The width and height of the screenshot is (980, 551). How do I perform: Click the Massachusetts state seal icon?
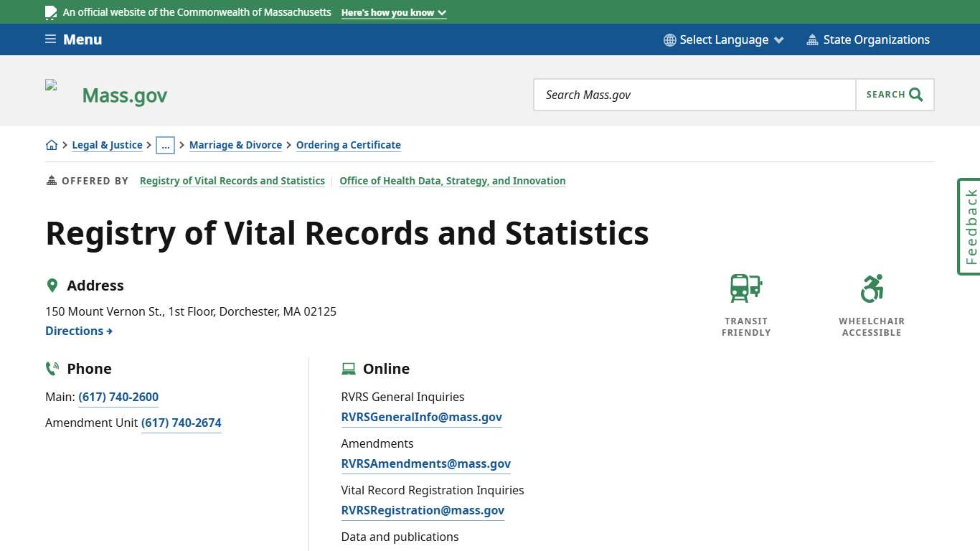(50, 11)
